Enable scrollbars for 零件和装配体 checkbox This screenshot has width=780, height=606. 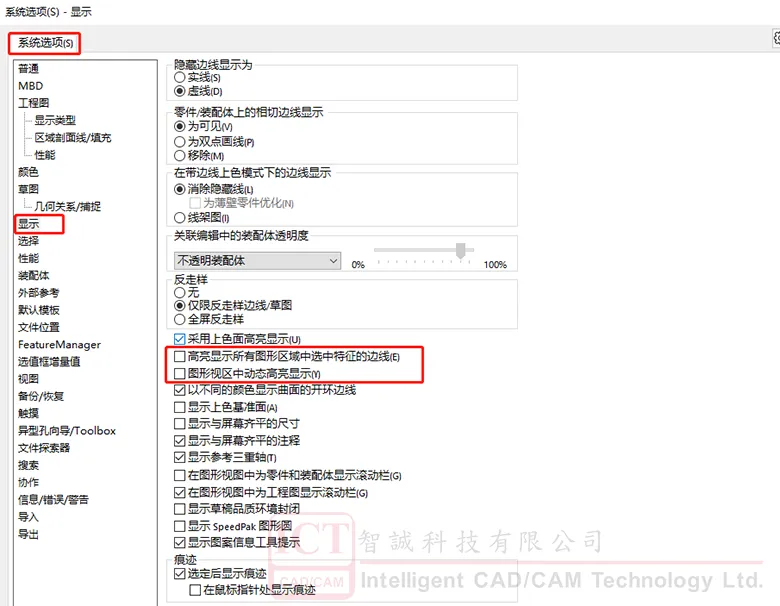[180, 476]
